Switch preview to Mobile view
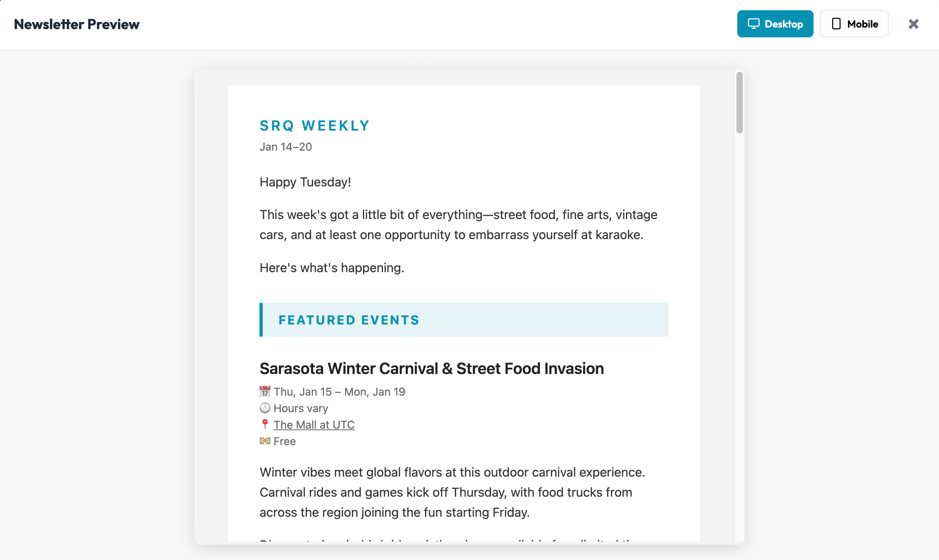The width and height of the screenshot is (939, 560). [854, 24]
